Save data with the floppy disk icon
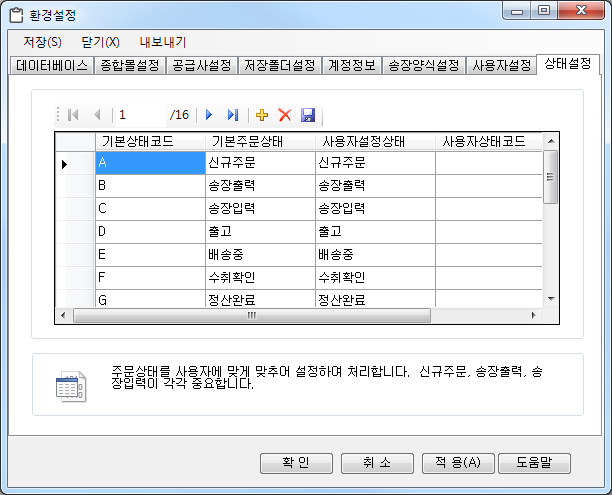Viewport: 612px width, 495px height. coord(308,115)
